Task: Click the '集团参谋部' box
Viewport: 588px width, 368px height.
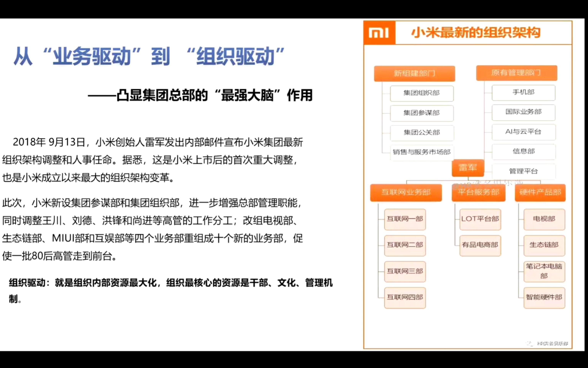Action: [x=422, y=113]
